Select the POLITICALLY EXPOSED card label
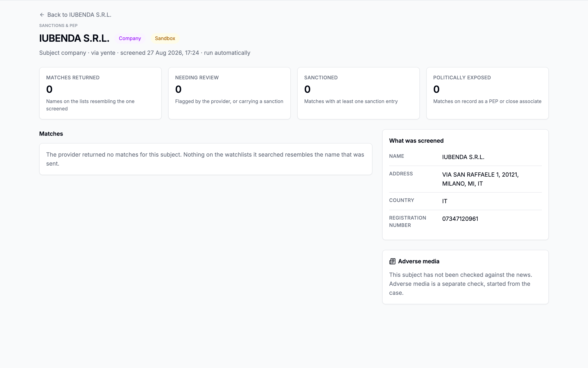This screenshot has height=368, width=588. [462, 78]
